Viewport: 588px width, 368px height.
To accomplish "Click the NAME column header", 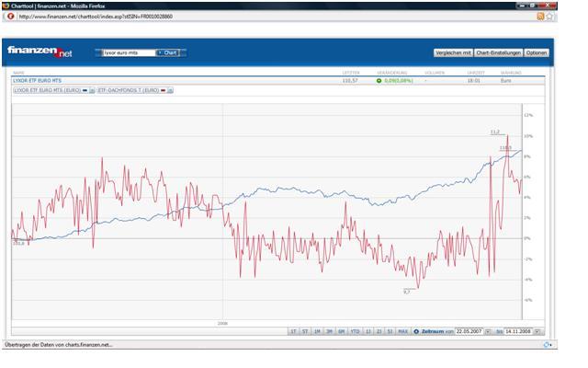I will pyautogui.click(x=18, y=73).
